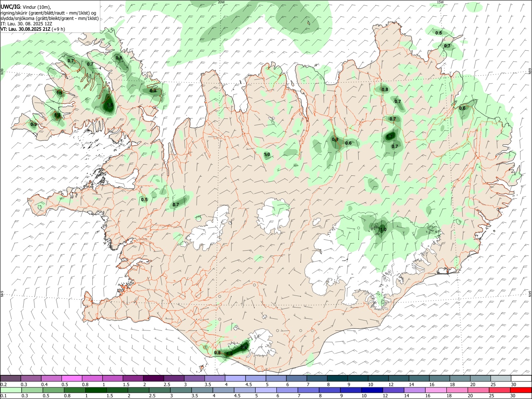Pick the darkest green swatch in rain legend

point(95,390)
